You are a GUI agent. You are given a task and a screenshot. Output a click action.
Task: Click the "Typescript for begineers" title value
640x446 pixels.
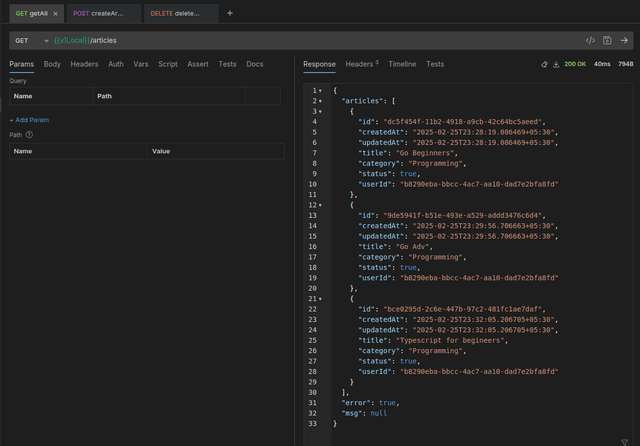pyautogui.click(x=450, y=340)
